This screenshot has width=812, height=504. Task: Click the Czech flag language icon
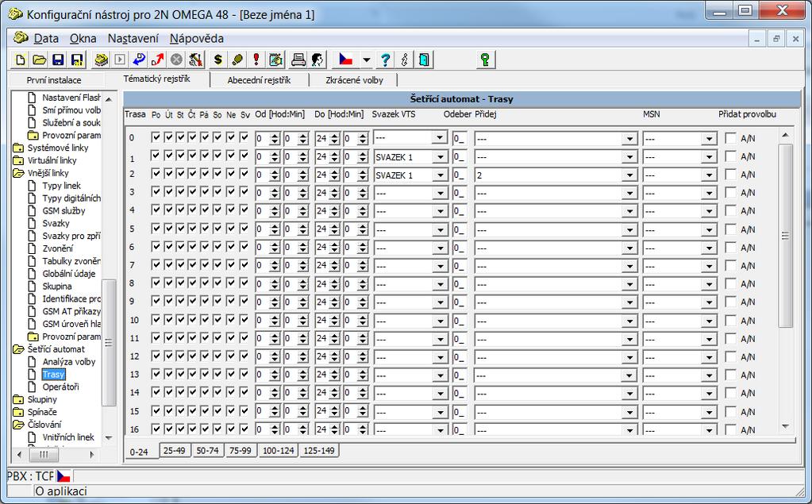click(345, 60)
